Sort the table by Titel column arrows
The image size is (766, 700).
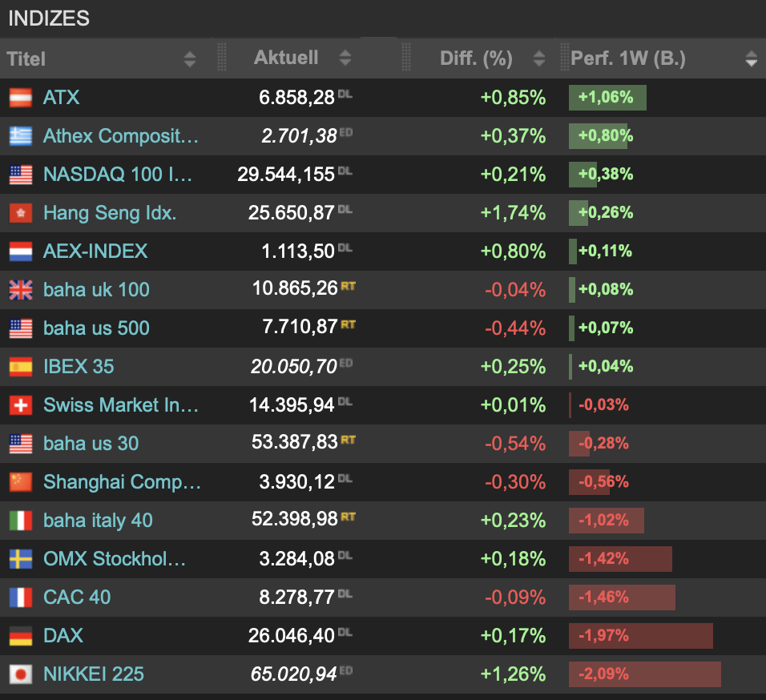click(x=190, y=59)
